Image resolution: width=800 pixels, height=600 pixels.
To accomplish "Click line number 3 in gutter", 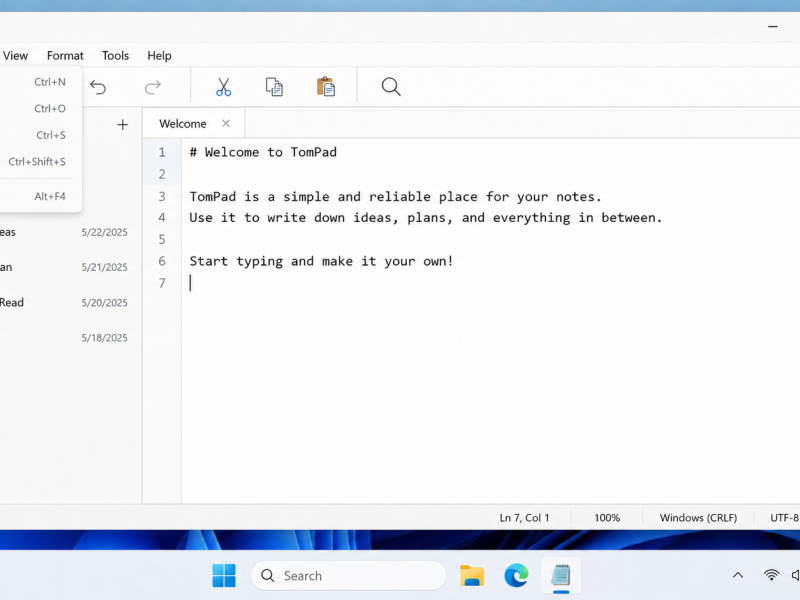I will point(162,196).
